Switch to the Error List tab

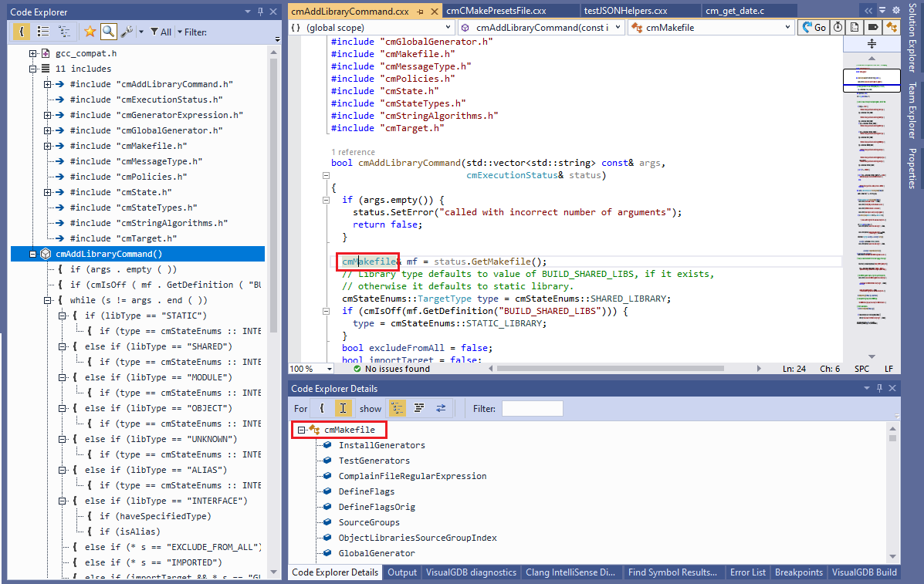tap(748, 572)
